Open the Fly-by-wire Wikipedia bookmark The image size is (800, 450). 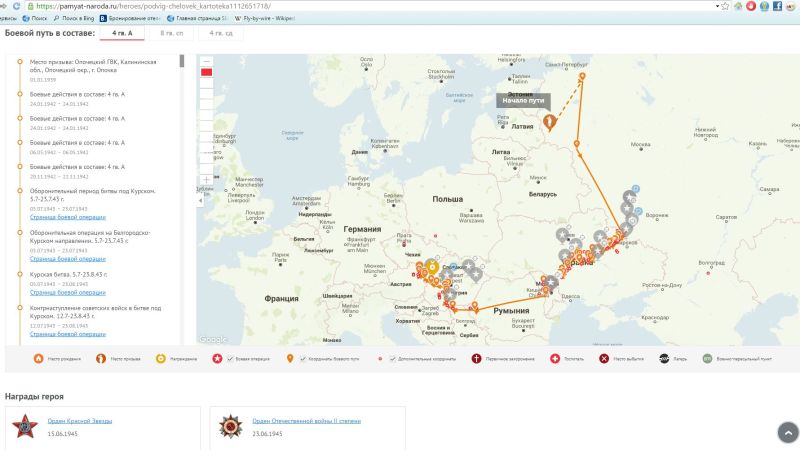pos(264,18)
